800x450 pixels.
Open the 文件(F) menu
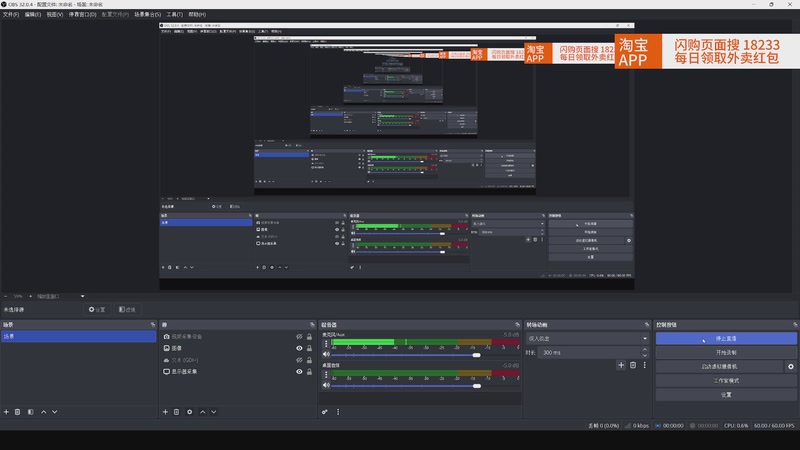coord(11,14)
